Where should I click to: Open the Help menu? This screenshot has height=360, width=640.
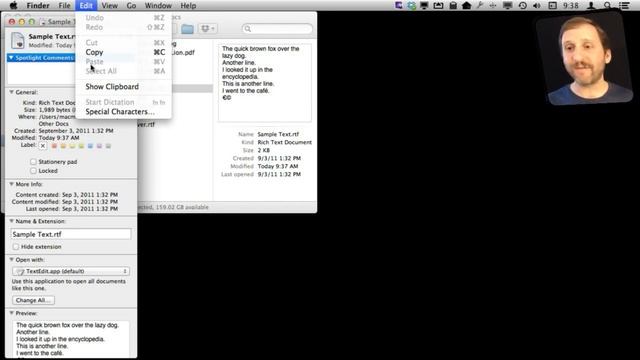[x=188, y=5]
